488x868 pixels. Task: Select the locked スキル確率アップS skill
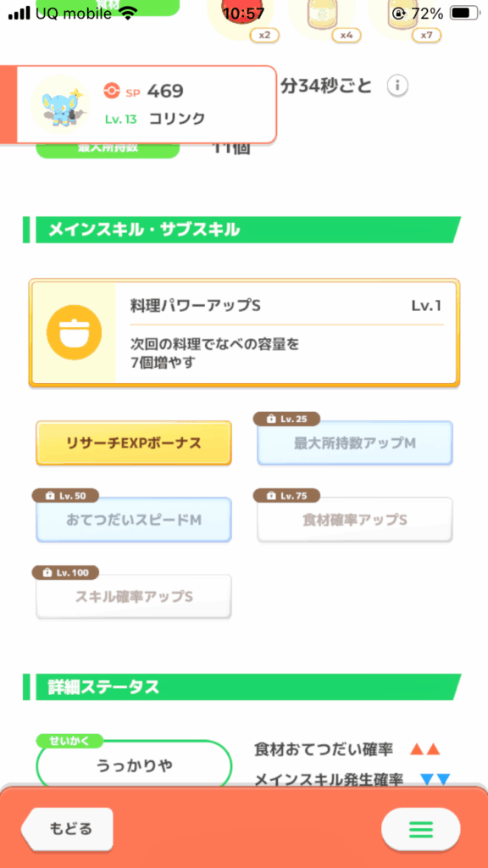pyautogui.click(x=133, y=597)
